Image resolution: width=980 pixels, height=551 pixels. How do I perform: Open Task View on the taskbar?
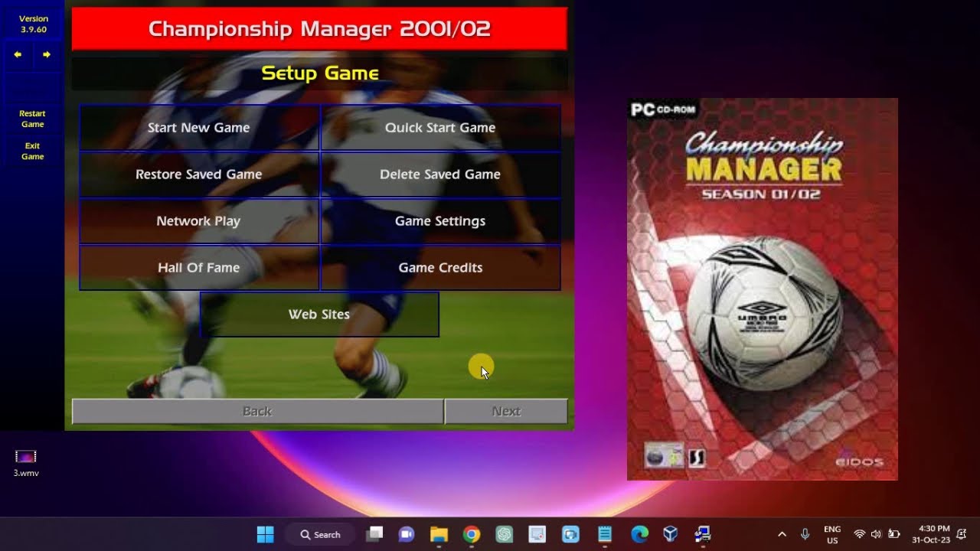tap(374, 534)
